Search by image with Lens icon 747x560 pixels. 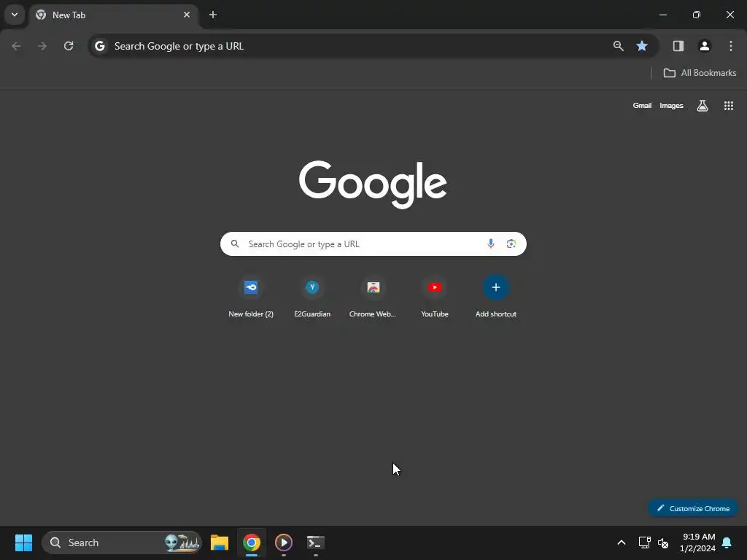point(511,244)
